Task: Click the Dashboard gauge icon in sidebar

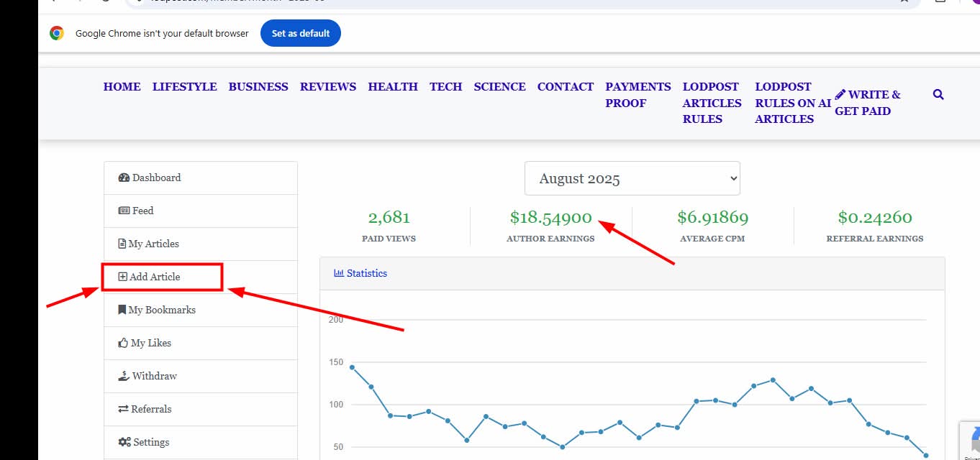Action: tap(124, 178)
